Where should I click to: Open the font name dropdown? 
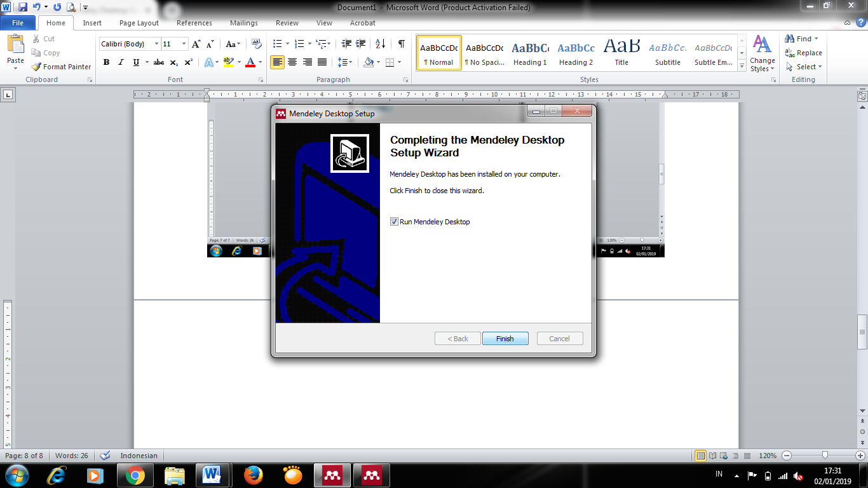(156, 44)
